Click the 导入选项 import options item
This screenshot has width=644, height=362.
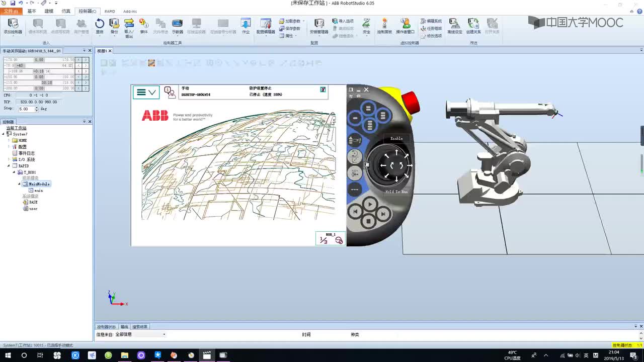(343, 21)
